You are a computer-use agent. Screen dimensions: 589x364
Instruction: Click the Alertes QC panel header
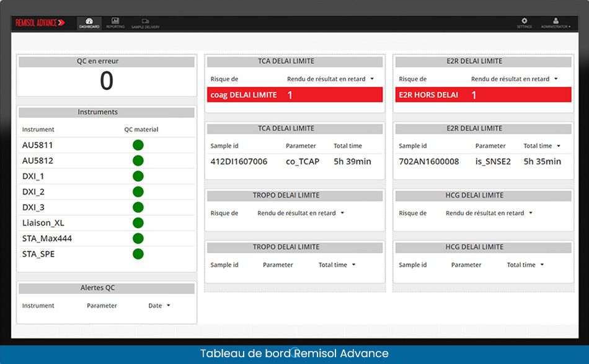coord(107,288)
